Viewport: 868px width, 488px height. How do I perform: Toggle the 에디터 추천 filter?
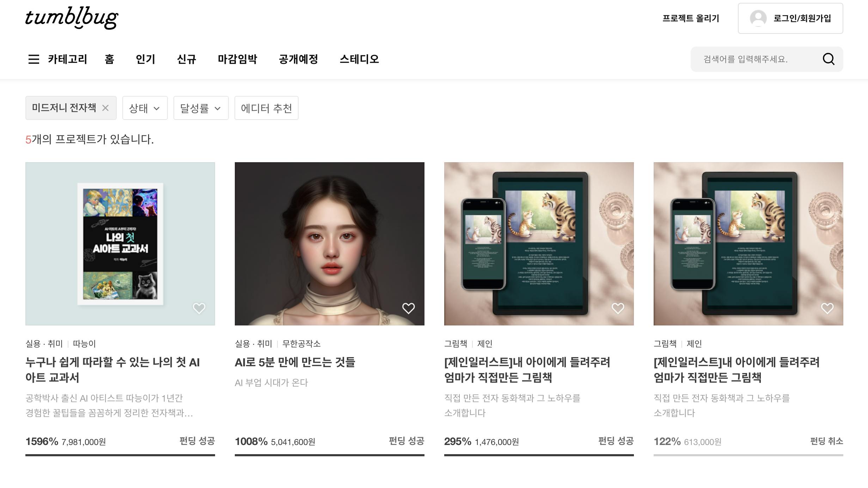tap(267, 108)
